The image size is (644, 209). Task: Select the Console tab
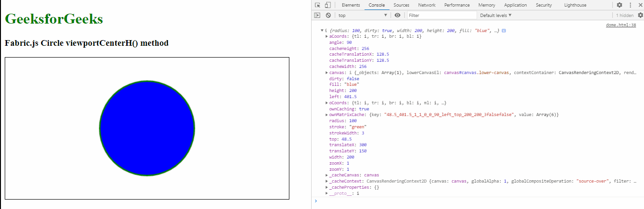[x=376, y=5]
